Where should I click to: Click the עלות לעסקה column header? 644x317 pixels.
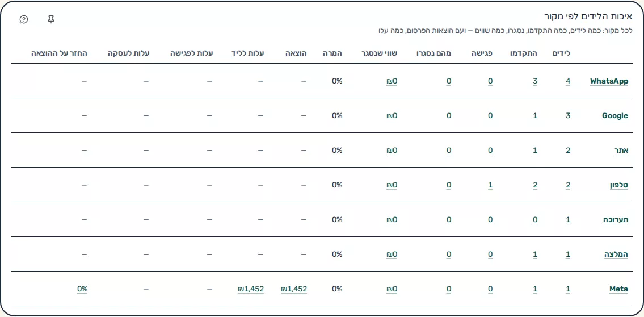129,53
